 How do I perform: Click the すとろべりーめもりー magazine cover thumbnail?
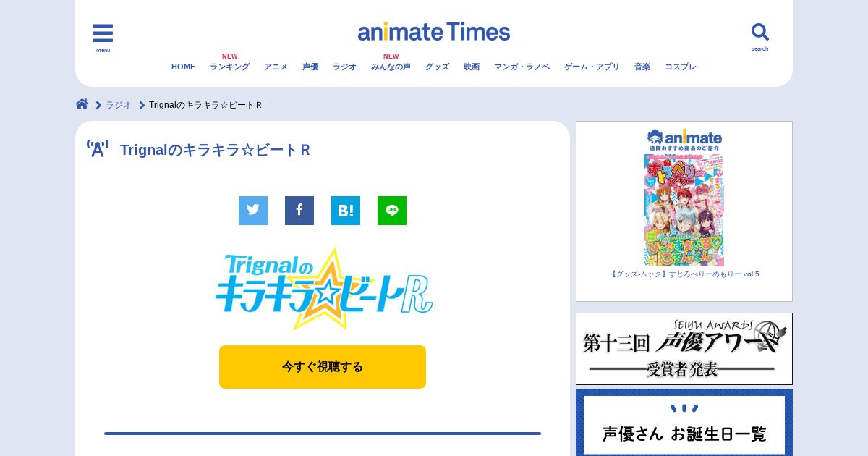684,210
